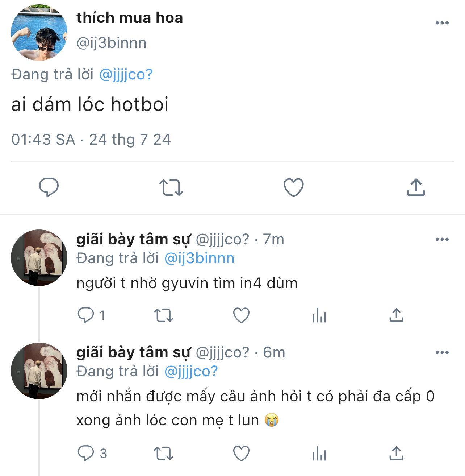This screenshot has height=476, width=465.
Task: Open replies of the 'gyuvin tìm in4' tweet
Action: tap(91, 315)
